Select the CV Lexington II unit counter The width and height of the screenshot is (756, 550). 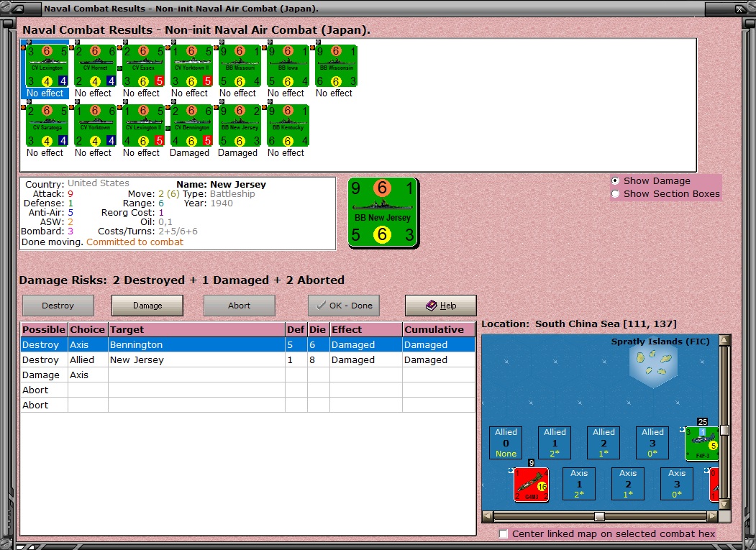point(143,125)
